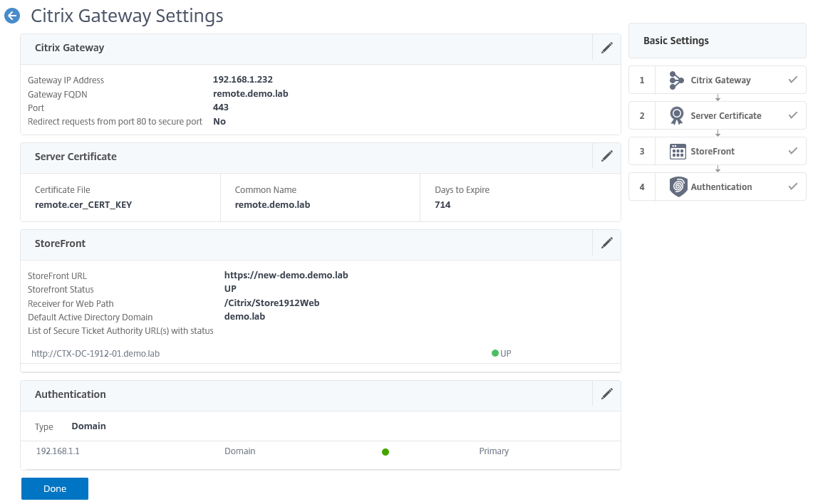Viewport: 813px width, 504px height.
Task: Click the Authentication section edit pencil
Action: point(606,394)
